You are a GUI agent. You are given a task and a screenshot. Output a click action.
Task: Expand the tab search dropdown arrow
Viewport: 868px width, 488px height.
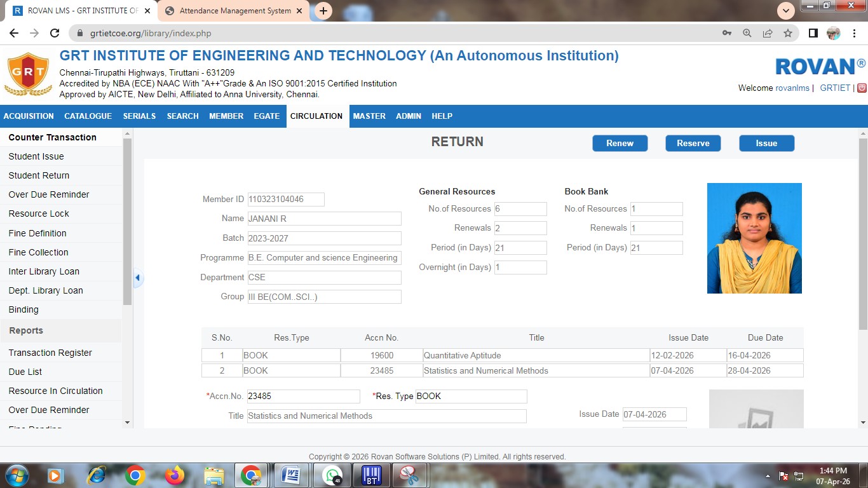pos(786,11)
